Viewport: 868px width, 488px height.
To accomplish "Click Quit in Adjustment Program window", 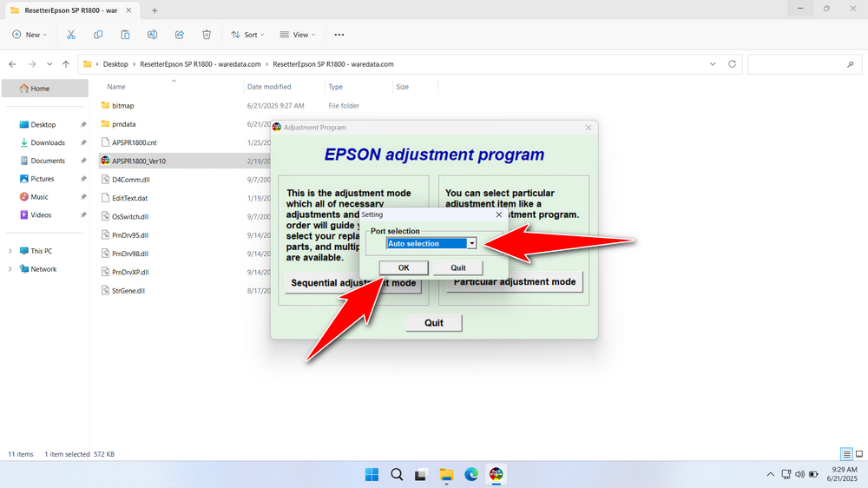I will tap(434, 323).
